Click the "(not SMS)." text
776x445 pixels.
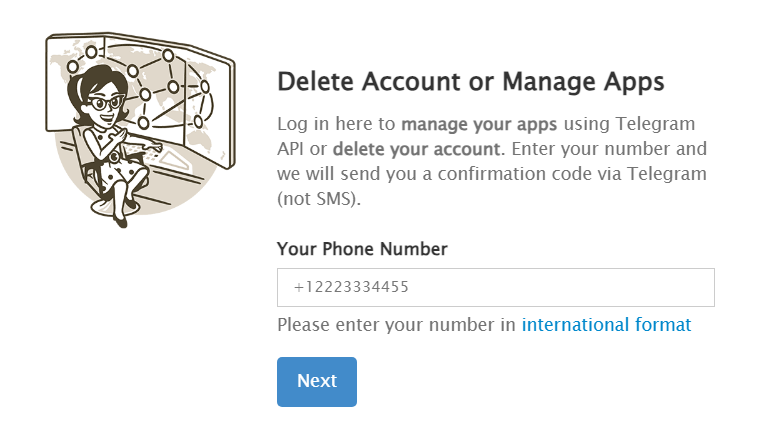pos(319,199)
